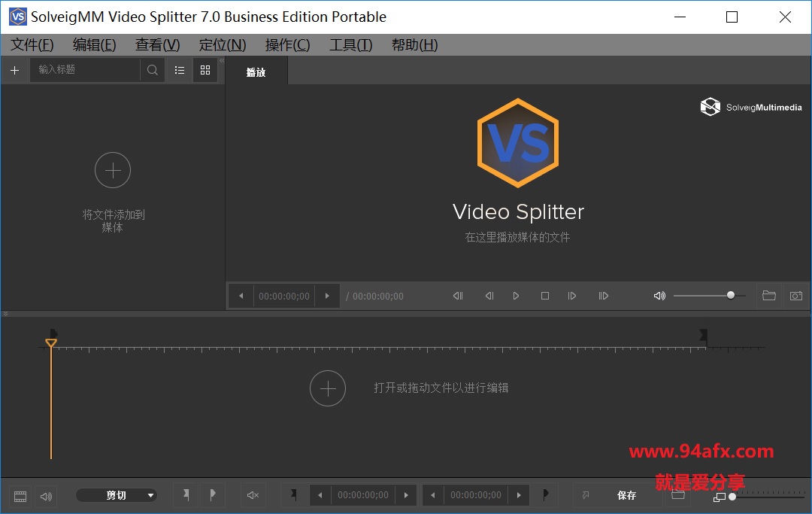Toggle video track filmstrip display
812x514 pixels.
pyautogui.click(x=20, y=497)
